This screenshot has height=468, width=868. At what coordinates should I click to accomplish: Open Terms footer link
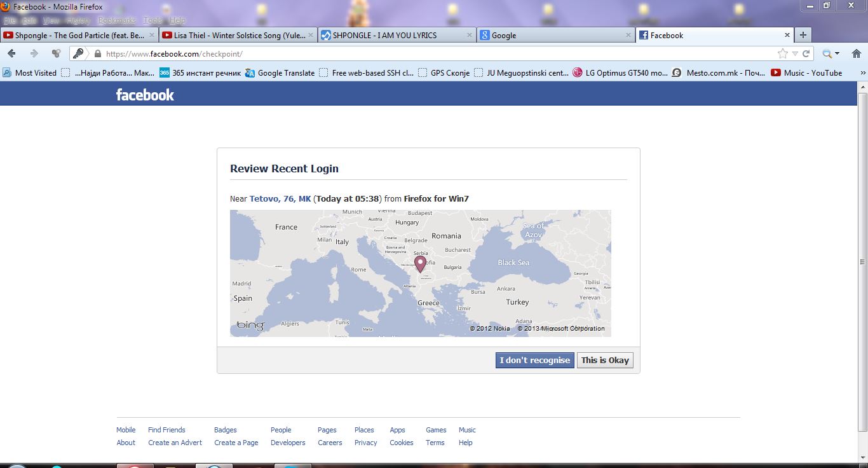(x=435, y=443)
